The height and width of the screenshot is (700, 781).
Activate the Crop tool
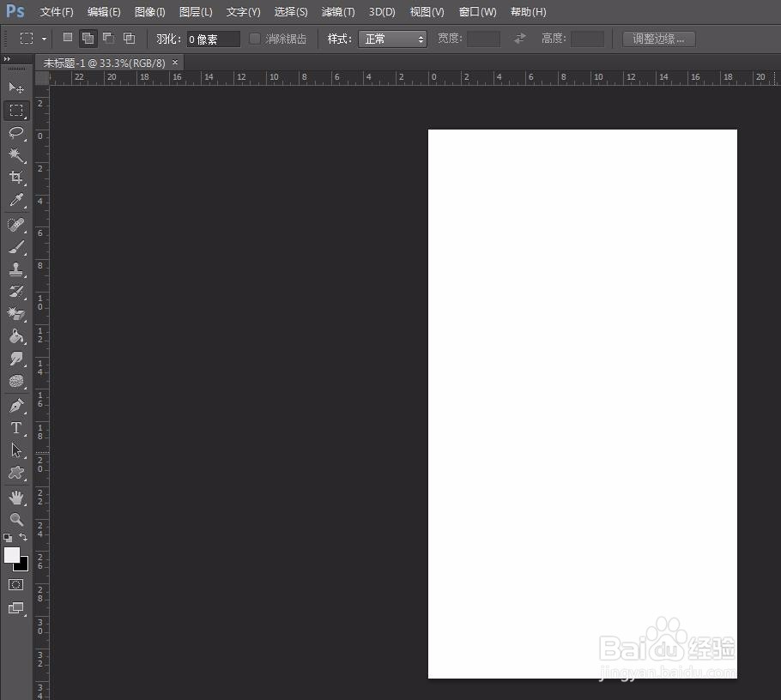pos(15,178)
